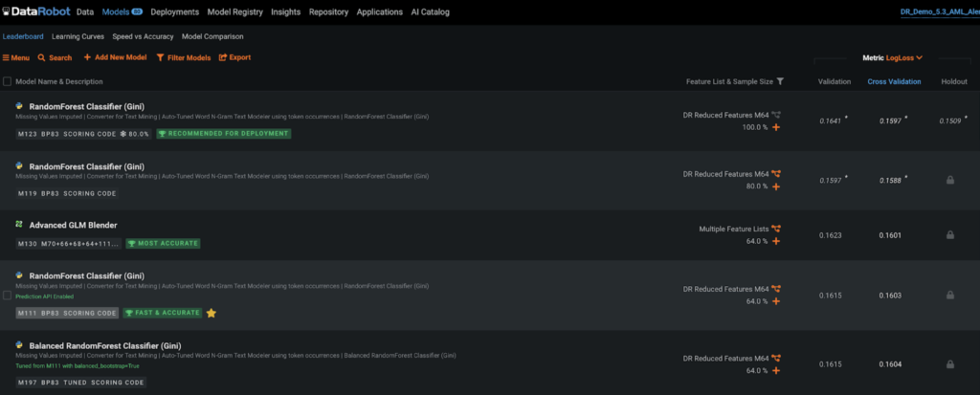This screenshot has width=980, height=395.
Task: Click holdout lock of M111 model
Action: pyautogui.click(x=950, y=295)
